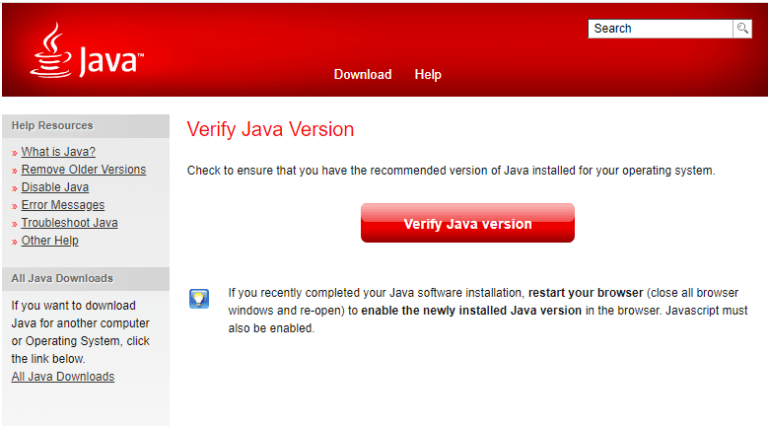Click 'Check to ensure that you have' sentence
The image size is (768, 426).
[x=451, y=170]
